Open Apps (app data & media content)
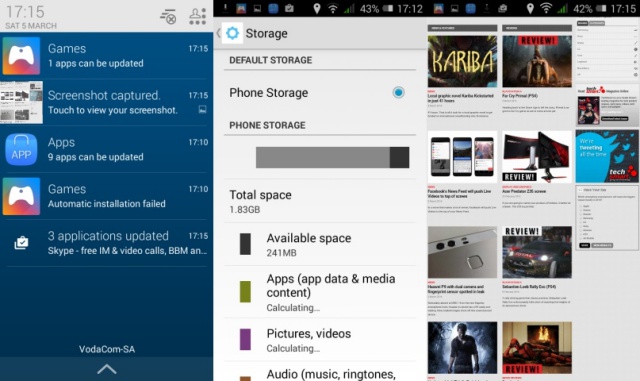Viewport: 640px width, 381px height. [x=320, y=292]
